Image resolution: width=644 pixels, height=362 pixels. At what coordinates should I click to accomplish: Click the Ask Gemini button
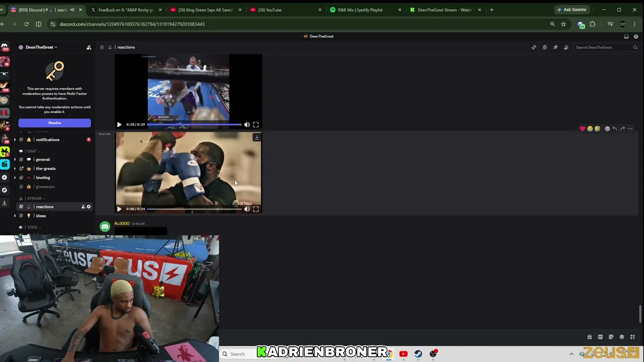(572, 10)
